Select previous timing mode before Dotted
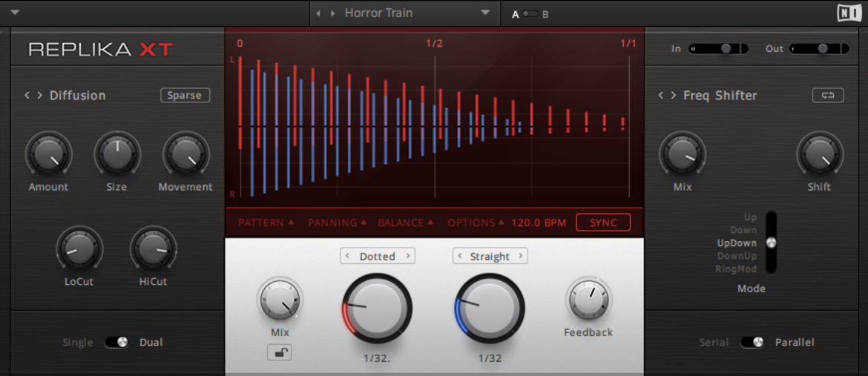This screenshot has width=868, height=376. coord(347,256)
